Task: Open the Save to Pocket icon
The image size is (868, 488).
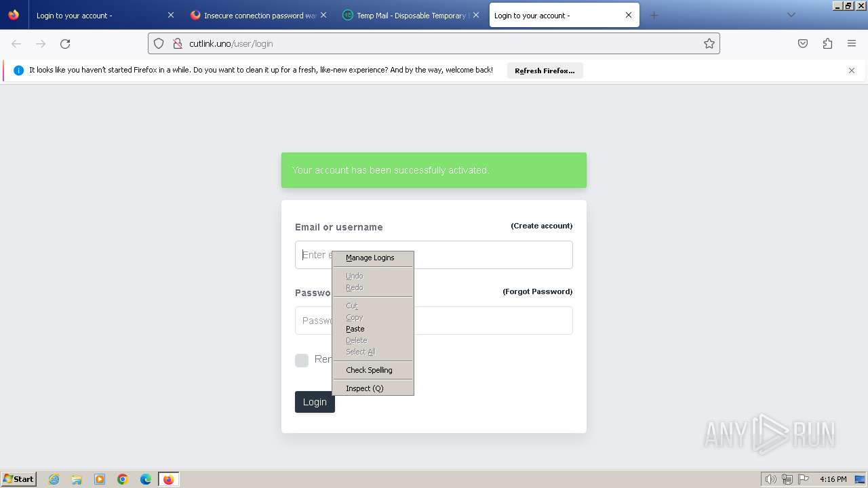Action: (x=803, y=43)
